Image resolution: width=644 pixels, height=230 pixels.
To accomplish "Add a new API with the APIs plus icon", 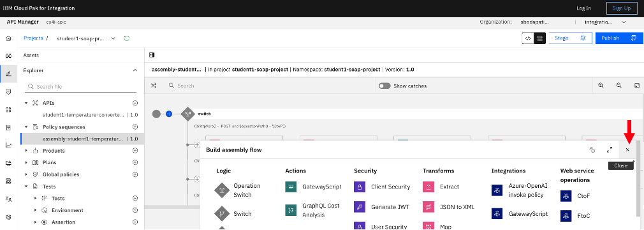I will pos(135,103).
